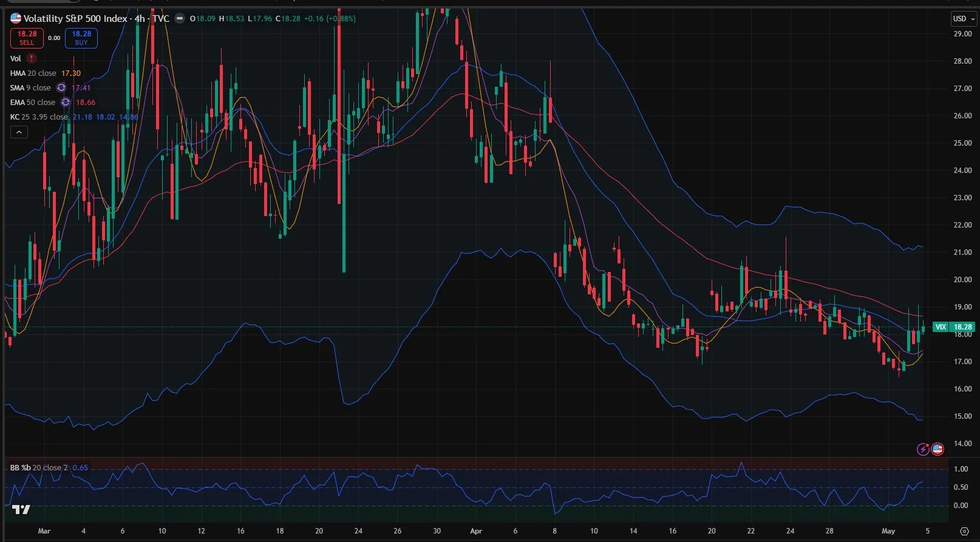Viewport: 980px width, 542px height.
Task: Click the HMA value 17.30 in legend
Action: pos(71,73)
